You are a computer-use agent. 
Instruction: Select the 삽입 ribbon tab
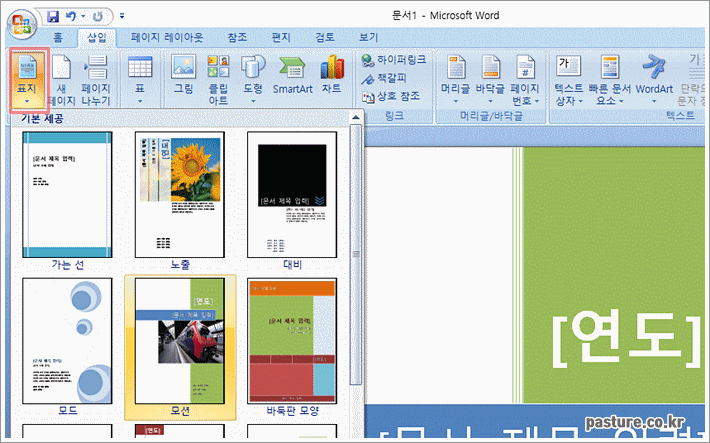coord(97,38)
